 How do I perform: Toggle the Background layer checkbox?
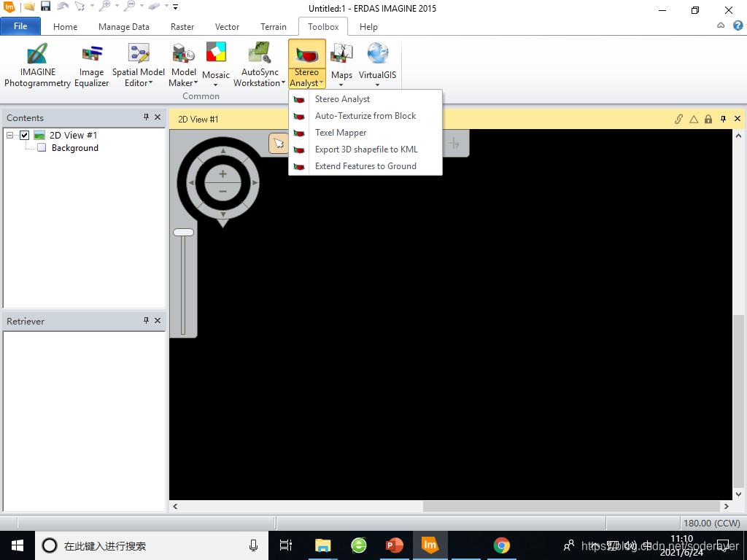click(x=42, y=147)
